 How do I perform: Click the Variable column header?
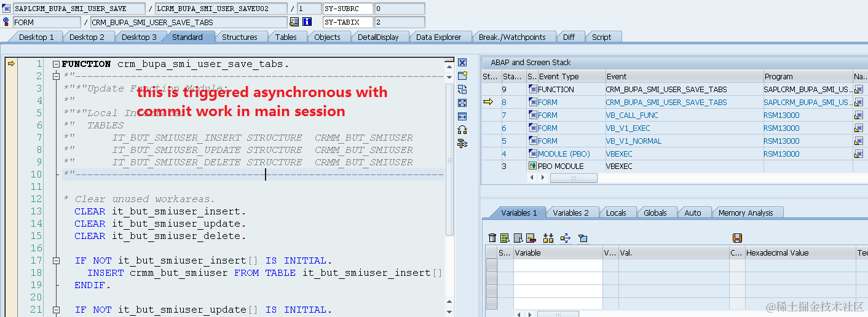click(558, 252)
